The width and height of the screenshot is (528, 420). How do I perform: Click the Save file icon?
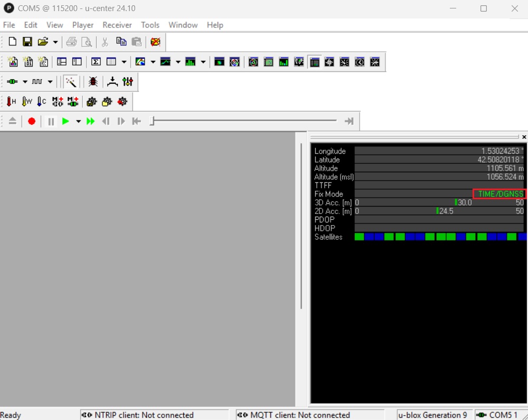pyautogui.click(x=27, y=42)
